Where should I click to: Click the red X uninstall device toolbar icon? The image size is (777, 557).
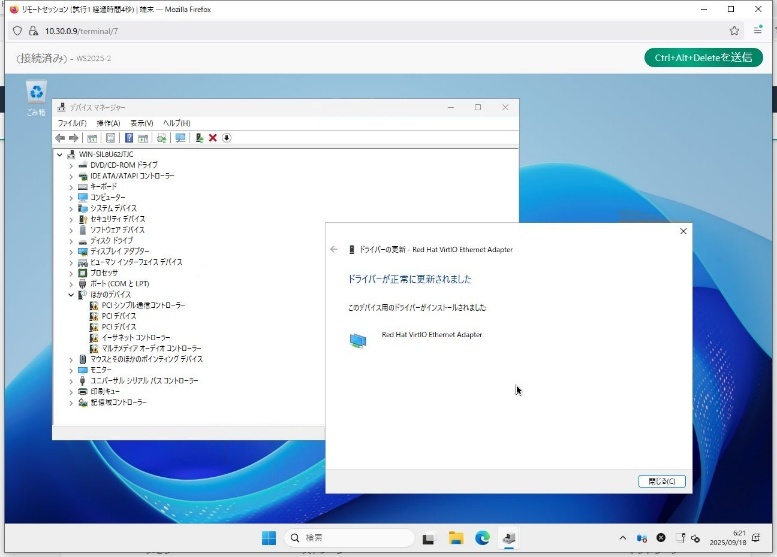(213, 138)
